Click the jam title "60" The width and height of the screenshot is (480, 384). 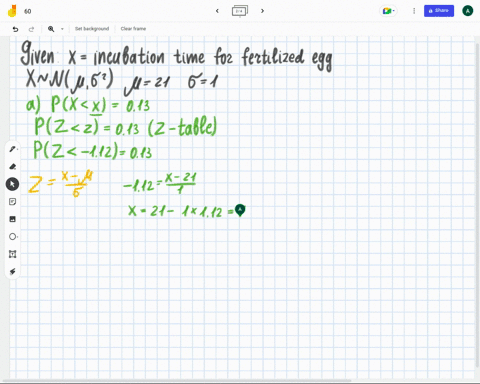(28, 11)
